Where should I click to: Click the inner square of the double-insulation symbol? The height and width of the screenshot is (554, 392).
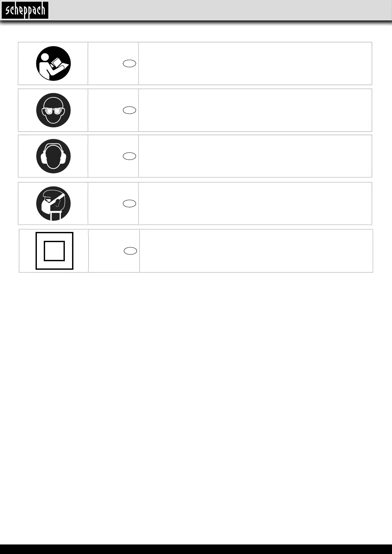(x=54, y=251)
